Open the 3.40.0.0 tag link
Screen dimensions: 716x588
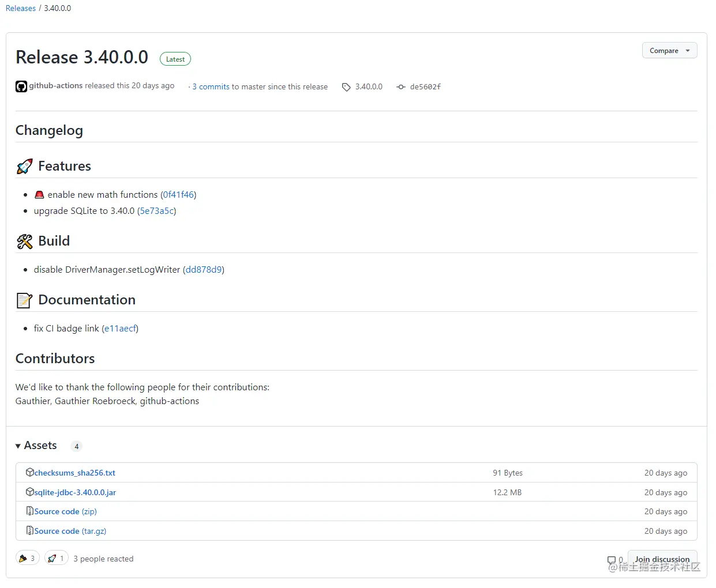pos(369,86)
